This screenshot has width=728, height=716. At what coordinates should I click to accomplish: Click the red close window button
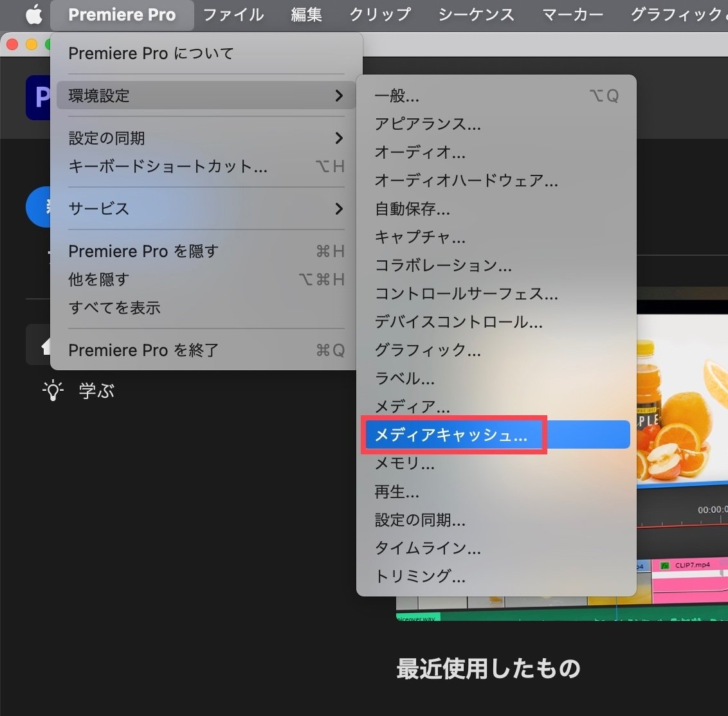point(12,44)
